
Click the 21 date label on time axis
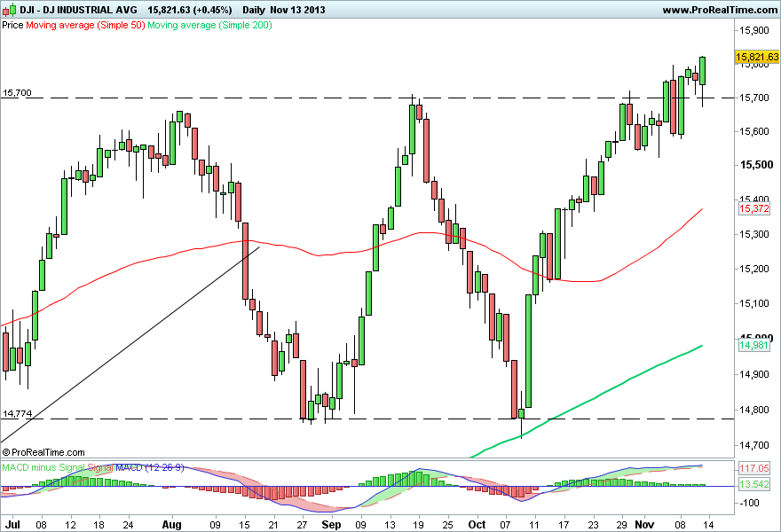point(273,525)
